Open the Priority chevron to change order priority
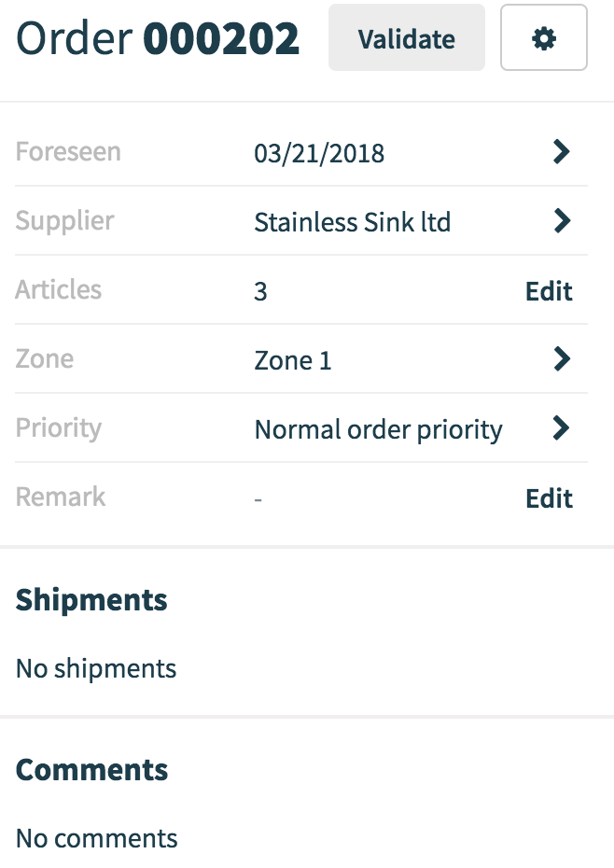Image resolution: width=614 pixels, height=868 pixels. click(561, 427)
